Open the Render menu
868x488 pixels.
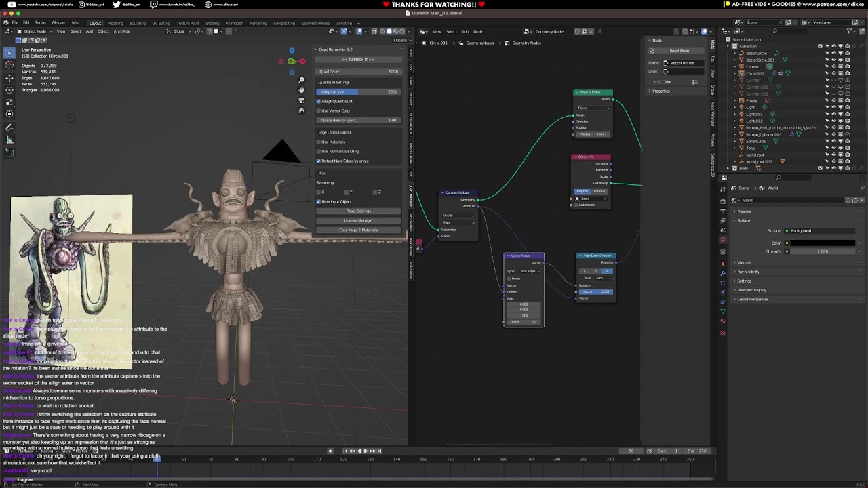pyautogui.click(x=41, y=22)
